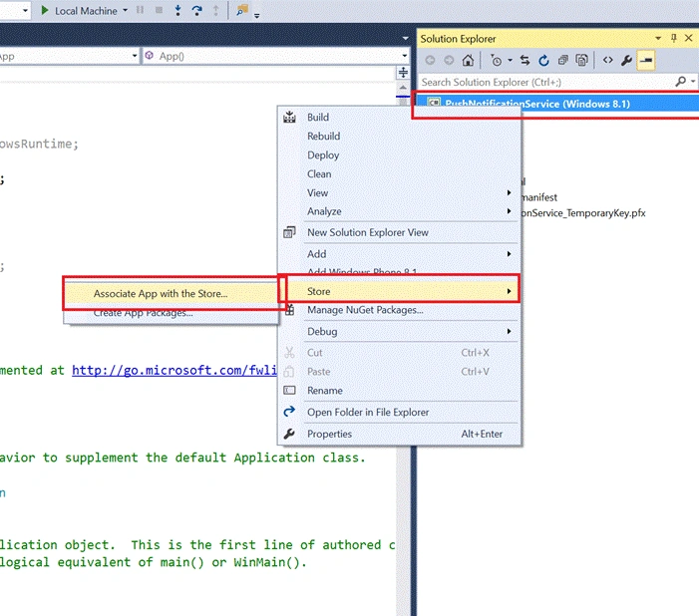Image resolution: width=699 pixels, height=616 pixels.
Task: Click Open Folder in File Explorer
Action: pos(368,413)
